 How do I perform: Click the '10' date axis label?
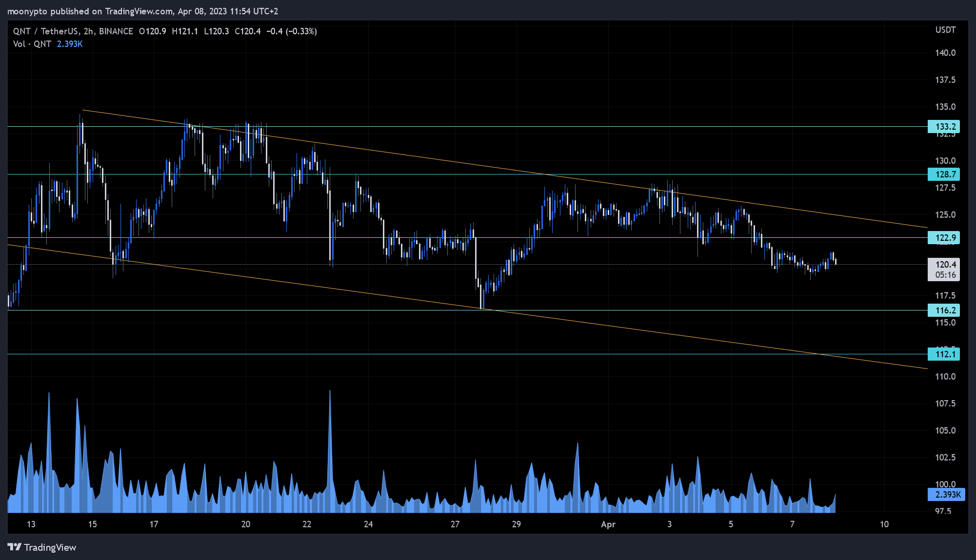[884, 524]
